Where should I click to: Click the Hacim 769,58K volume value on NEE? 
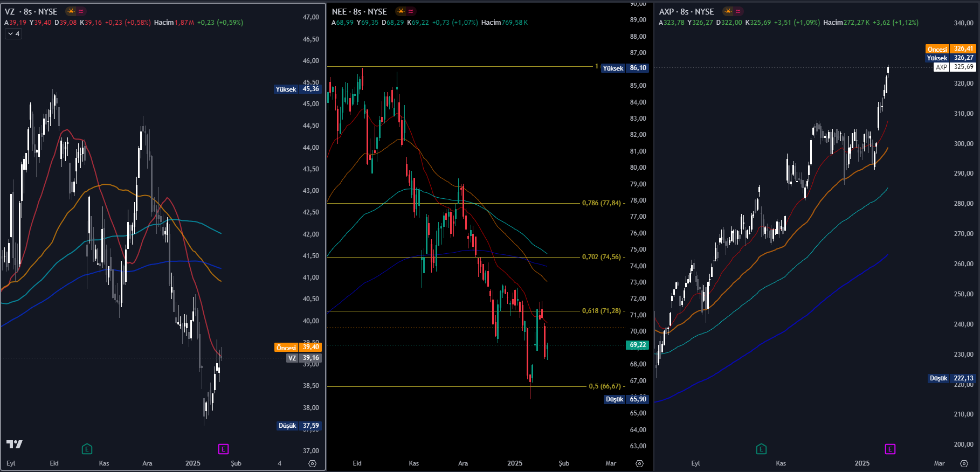pyautogui.click(x=505, y=23)
